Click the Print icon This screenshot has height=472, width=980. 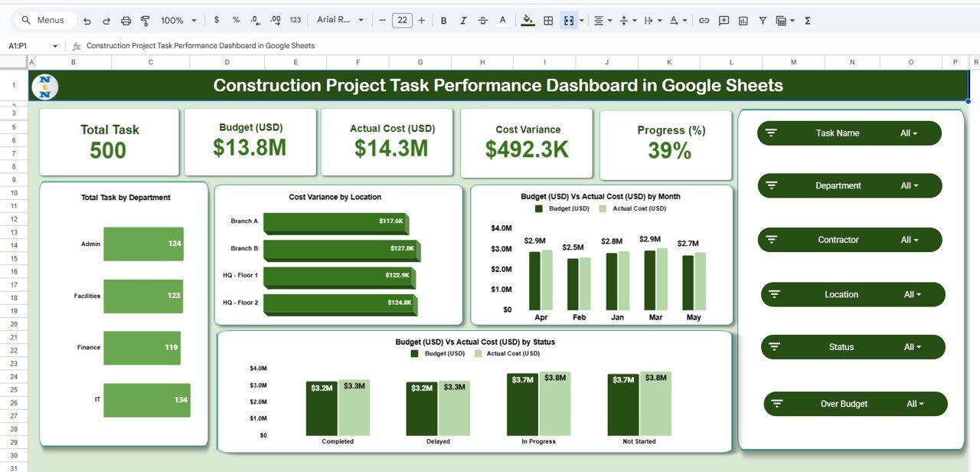click(126, 21)
